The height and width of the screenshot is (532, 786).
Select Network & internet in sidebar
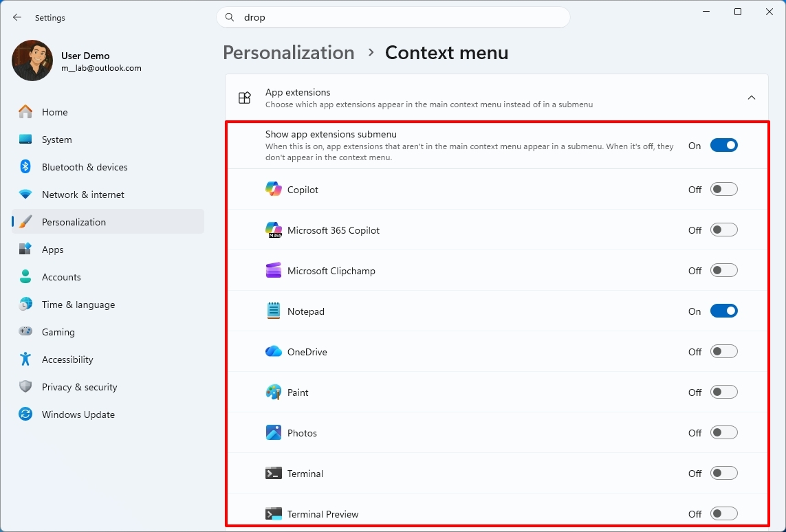108,195
